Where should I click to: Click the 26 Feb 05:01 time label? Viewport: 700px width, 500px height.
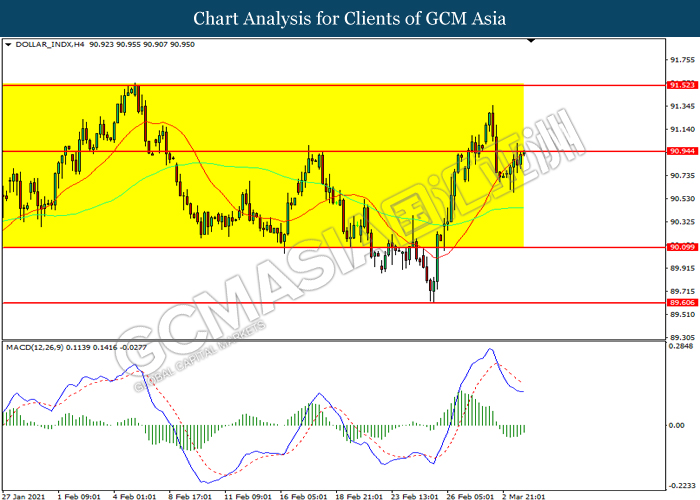point(470,496)
